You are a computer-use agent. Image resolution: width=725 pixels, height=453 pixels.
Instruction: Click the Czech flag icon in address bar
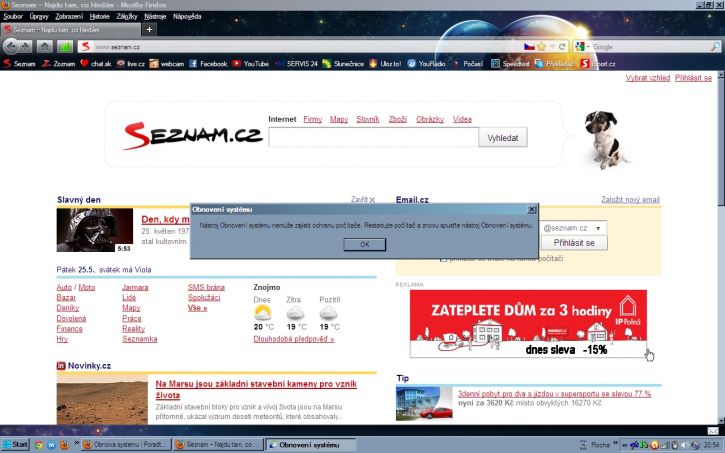click(529, 47)
